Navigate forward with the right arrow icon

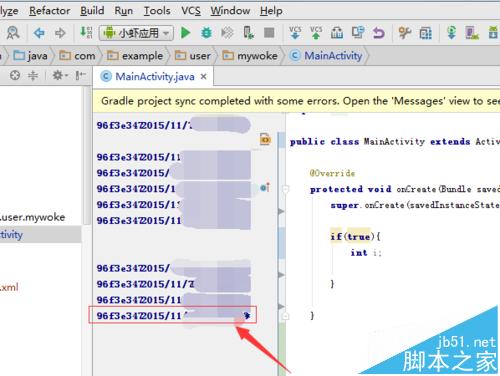pos(60,33)
